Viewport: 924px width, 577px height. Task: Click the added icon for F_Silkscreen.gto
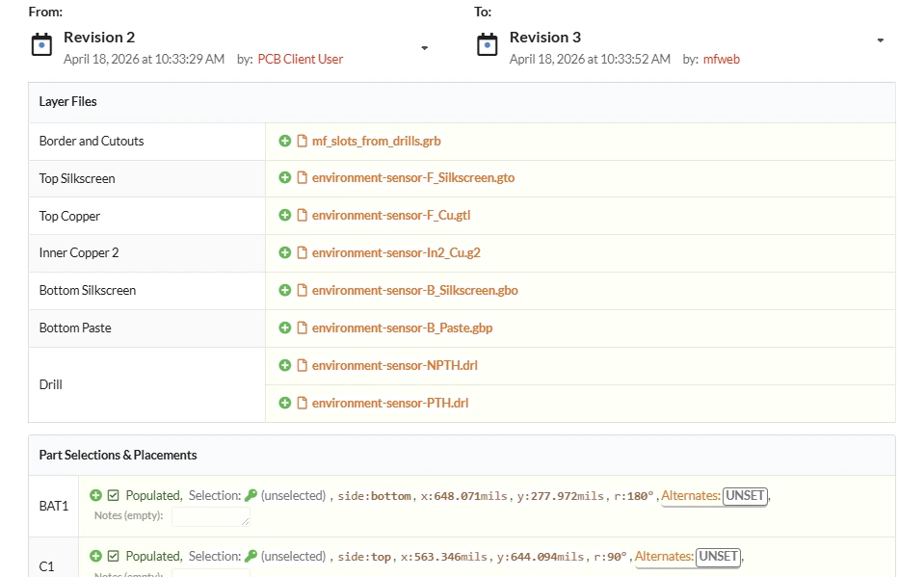(x=284, y=177)
